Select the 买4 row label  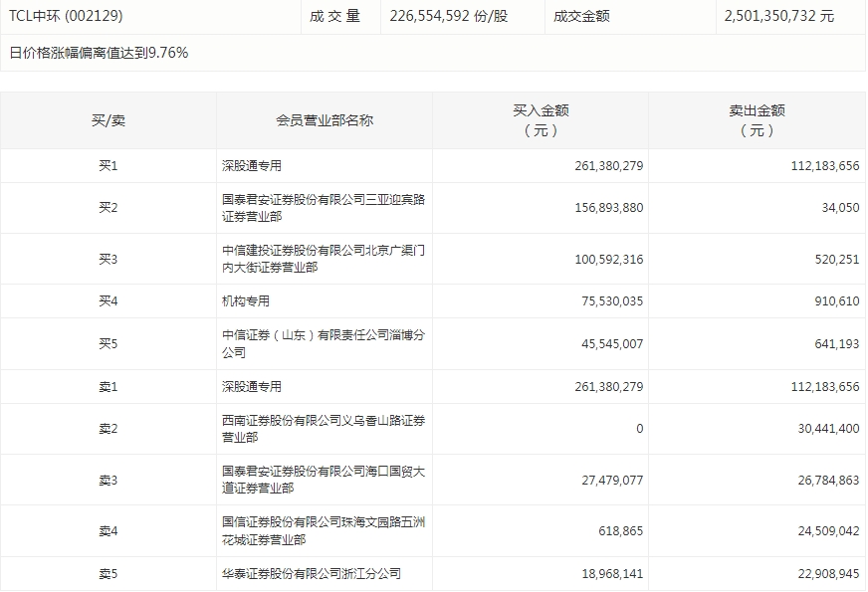tap(108, 301)
